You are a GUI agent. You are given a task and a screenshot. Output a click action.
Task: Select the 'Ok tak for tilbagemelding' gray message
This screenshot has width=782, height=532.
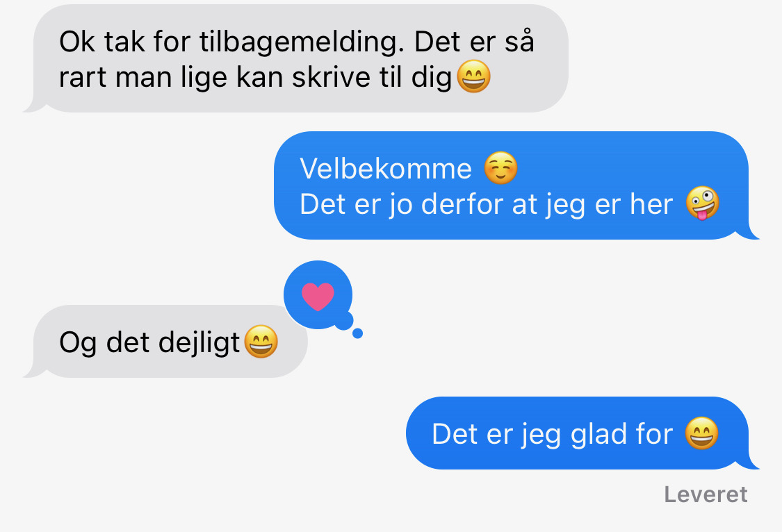(x=296, y=58)
